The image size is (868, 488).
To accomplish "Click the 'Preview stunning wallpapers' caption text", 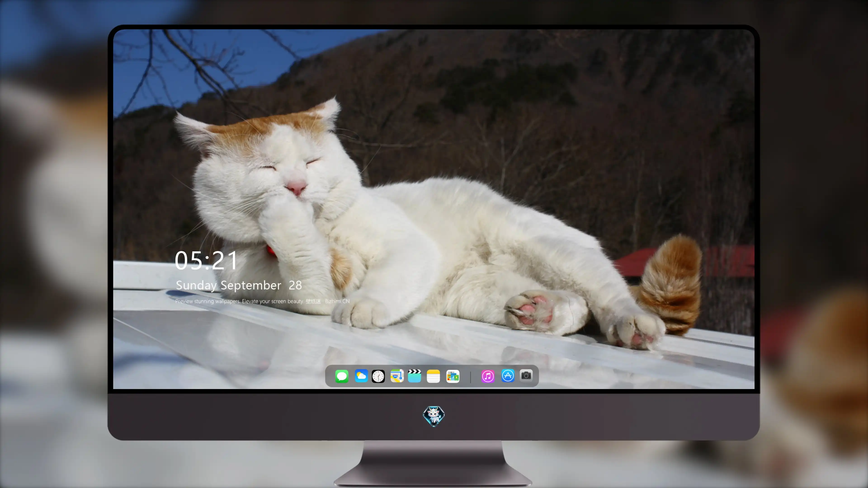I will [x=262, y=301].
